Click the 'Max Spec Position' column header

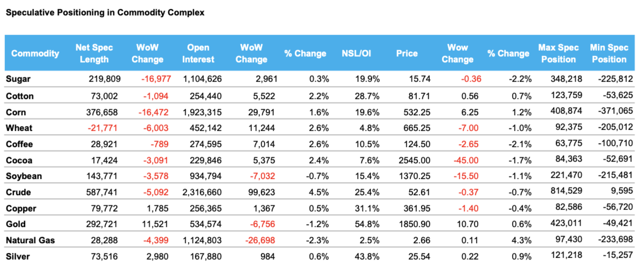point(558,53)
